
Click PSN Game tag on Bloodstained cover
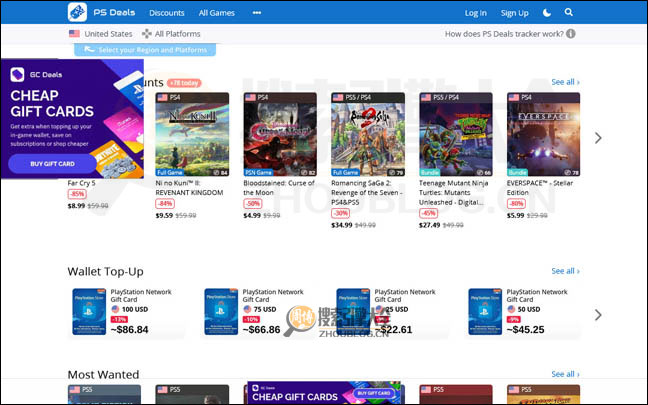(258, 172)
